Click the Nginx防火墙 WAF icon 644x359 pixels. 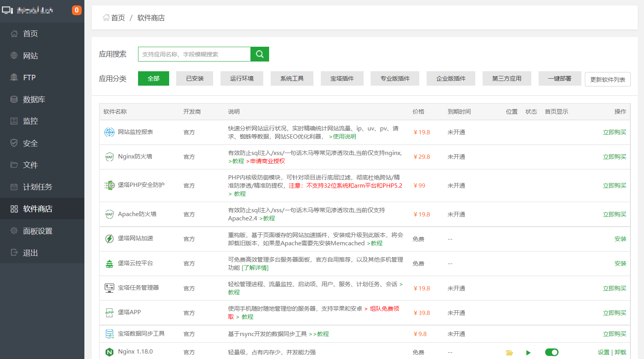109,157
